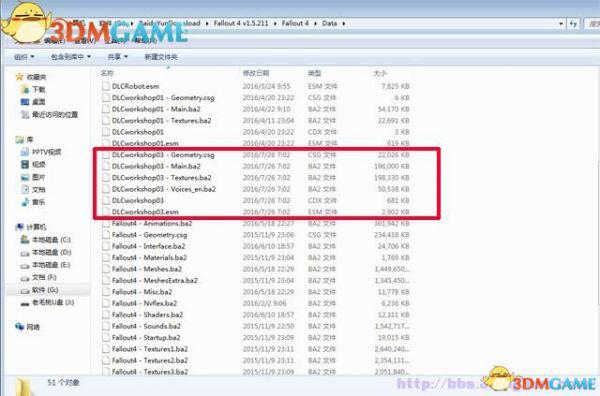
Task: Click the file icon of DLCRobot.esm
Action: tap(106, 86)
